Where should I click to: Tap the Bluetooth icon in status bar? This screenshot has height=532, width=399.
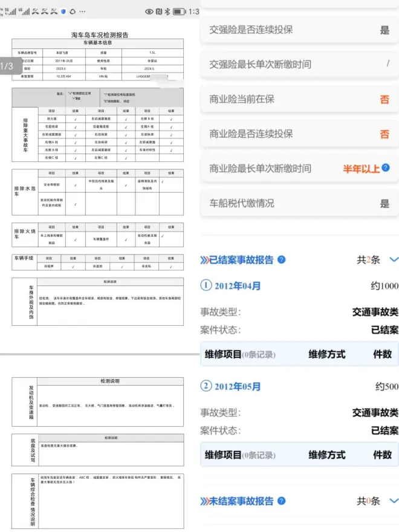tap(166, 11)
